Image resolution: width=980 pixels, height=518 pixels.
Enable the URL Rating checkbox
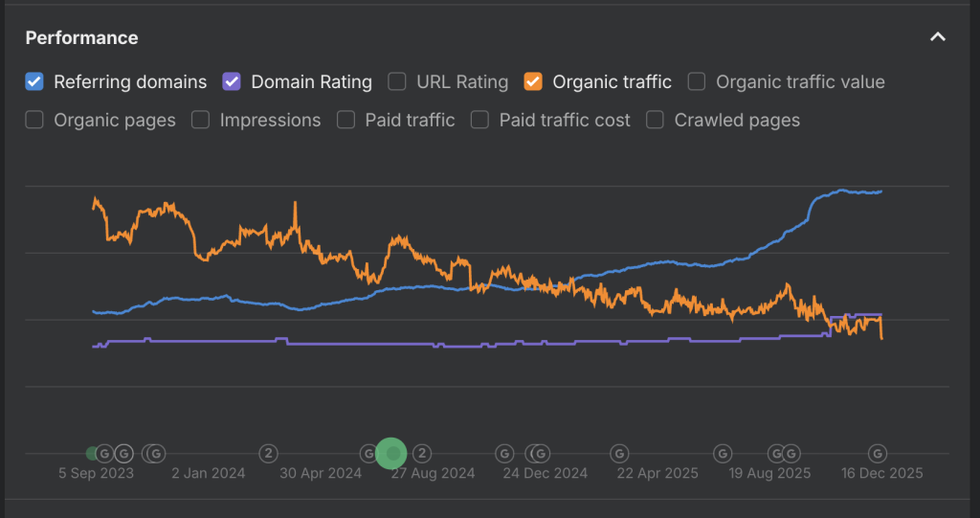(397, 82)
